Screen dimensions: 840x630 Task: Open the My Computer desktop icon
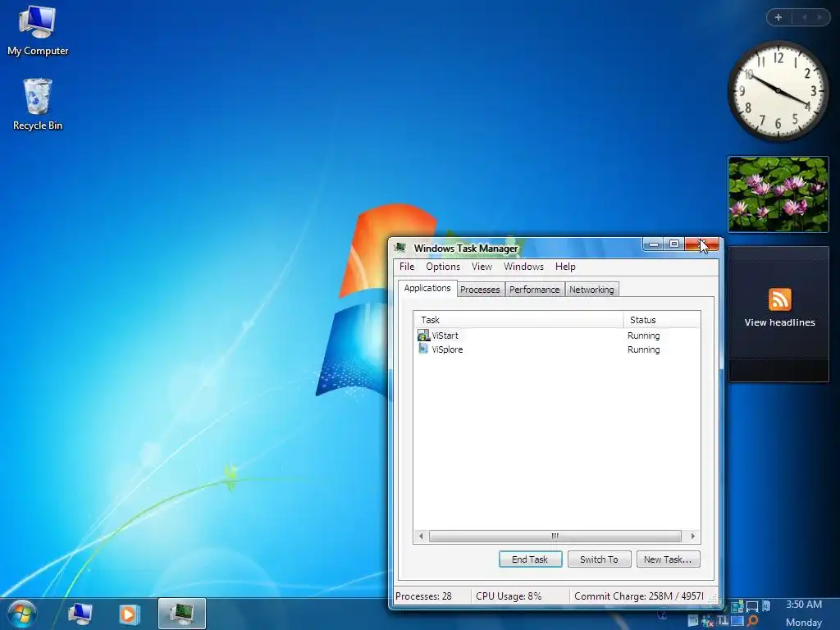38,31
